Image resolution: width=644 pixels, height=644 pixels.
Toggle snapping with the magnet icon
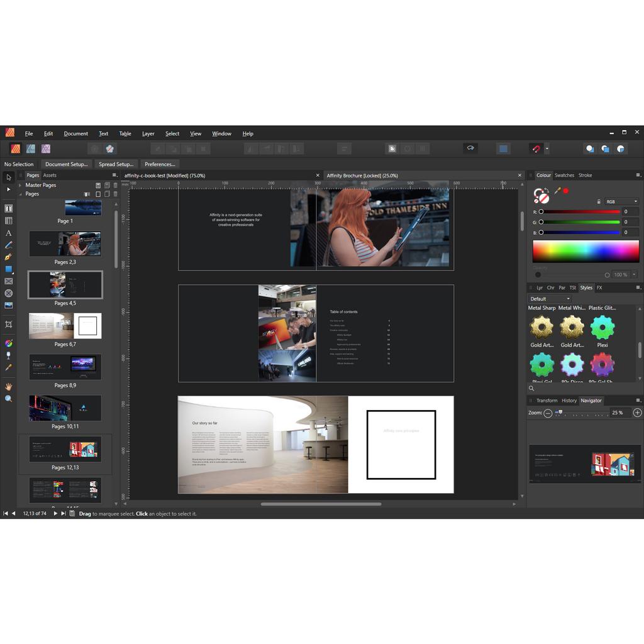pyautogui.click(x=535, y=149)
